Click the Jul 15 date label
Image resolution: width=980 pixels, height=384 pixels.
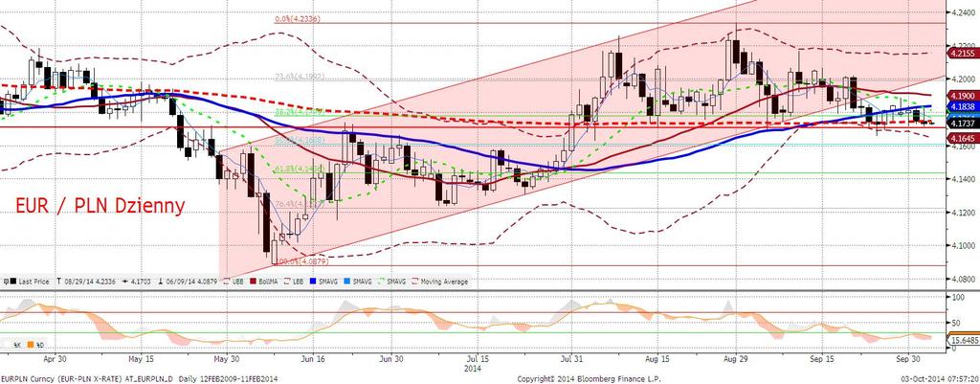(479, 358)
